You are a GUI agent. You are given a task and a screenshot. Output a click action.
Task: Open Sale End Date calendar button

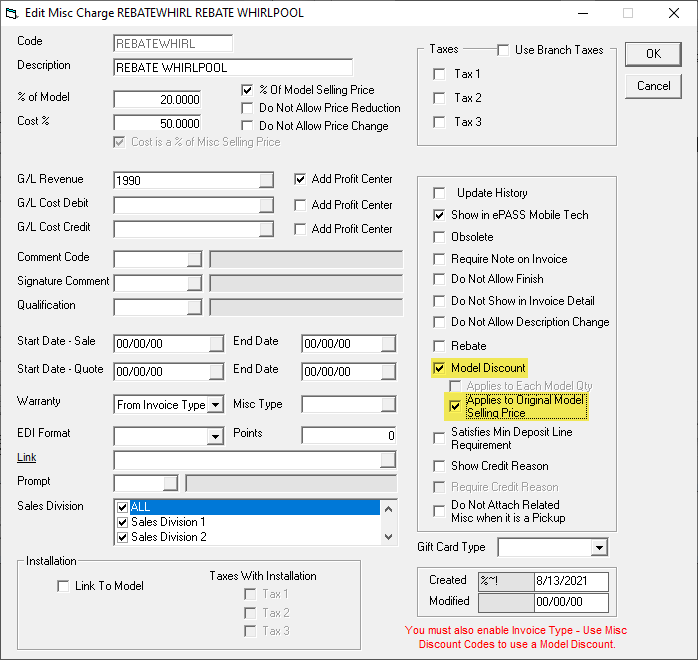coord(388,344)
